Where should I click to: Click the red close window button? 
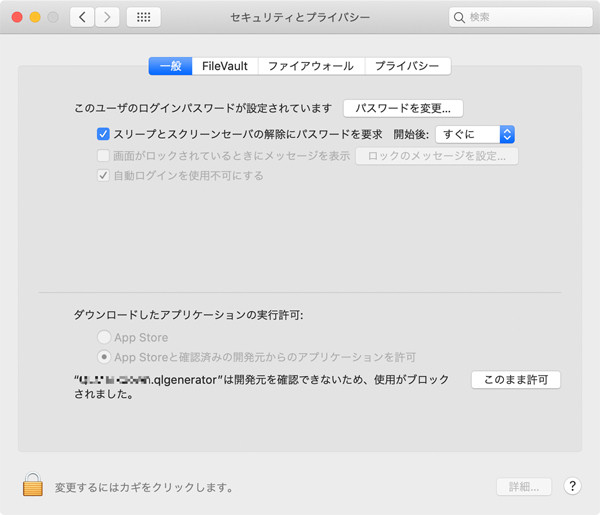pos(17,17)
